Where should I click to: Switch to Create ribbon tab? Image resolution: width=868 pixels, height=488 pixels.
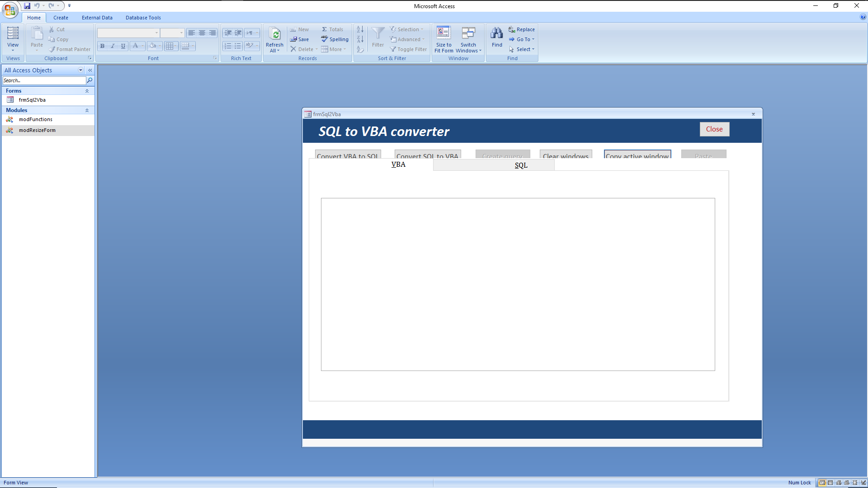pos(61,18)
